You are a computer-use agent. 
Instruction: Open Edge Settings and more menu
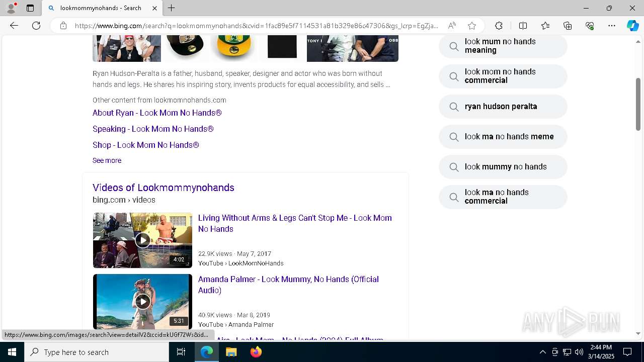click(x=612, y=26)
